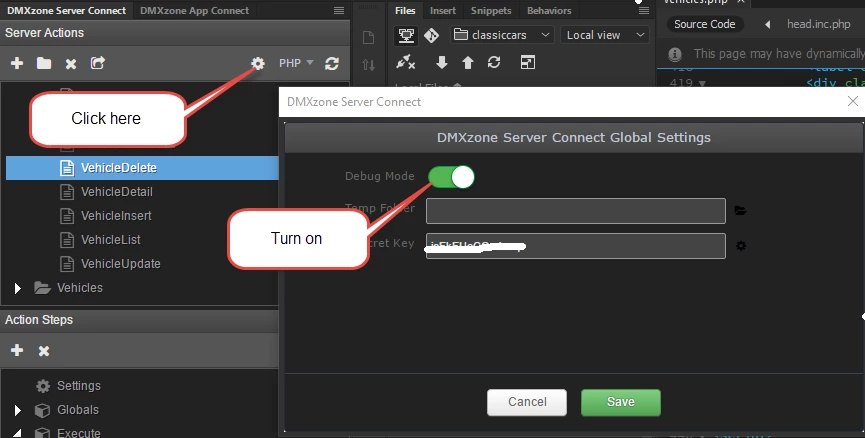Image resolution: width=865 pixels, height=438 pixels.
Task: Click the define servers icon in Files panel
Action: pyautogui.click(x=406, y=35)
